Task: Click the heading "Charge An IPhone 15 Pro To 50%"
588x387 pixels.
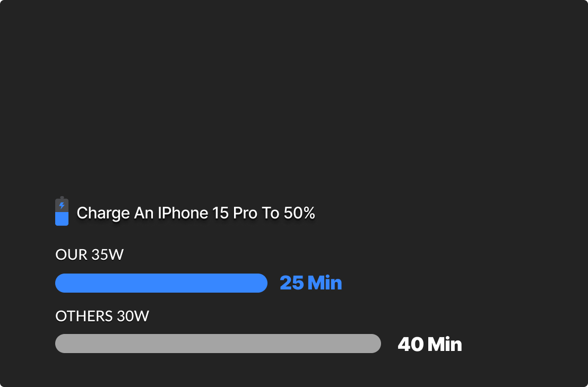Action: [x=196, y=213]
